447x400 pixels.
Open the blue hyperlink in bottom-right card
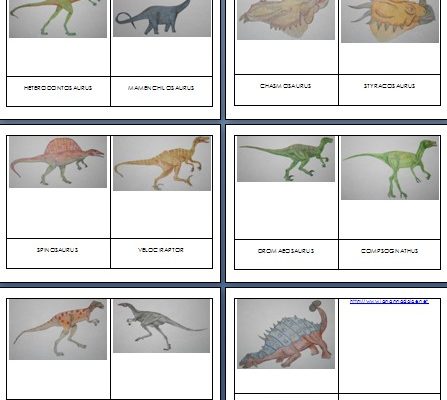(x=389, y=302)
